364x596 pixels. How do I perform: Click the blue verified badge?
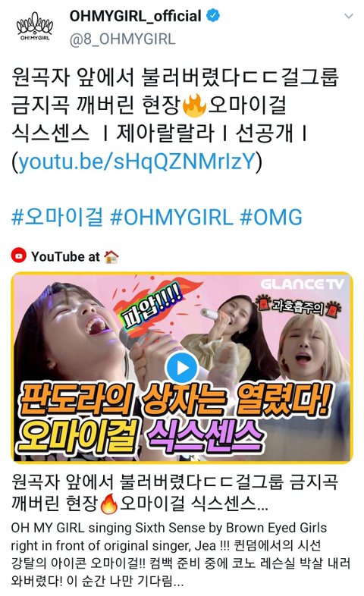tap(213, 16)
